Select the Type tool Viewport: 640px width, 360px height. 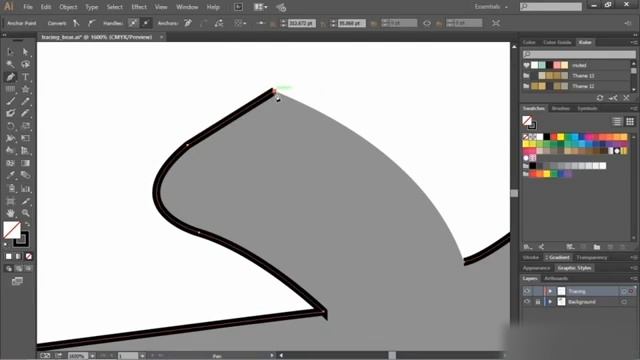point(25,77)
